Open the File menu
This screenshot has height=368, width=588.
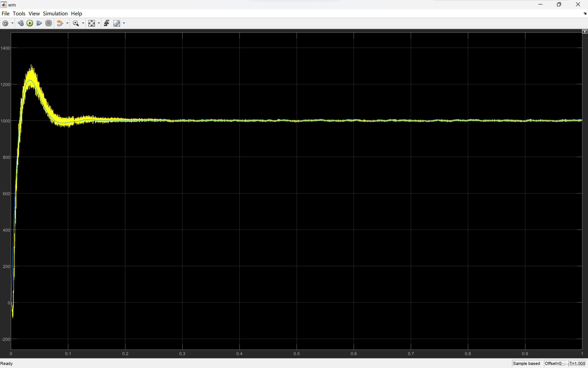5,14
